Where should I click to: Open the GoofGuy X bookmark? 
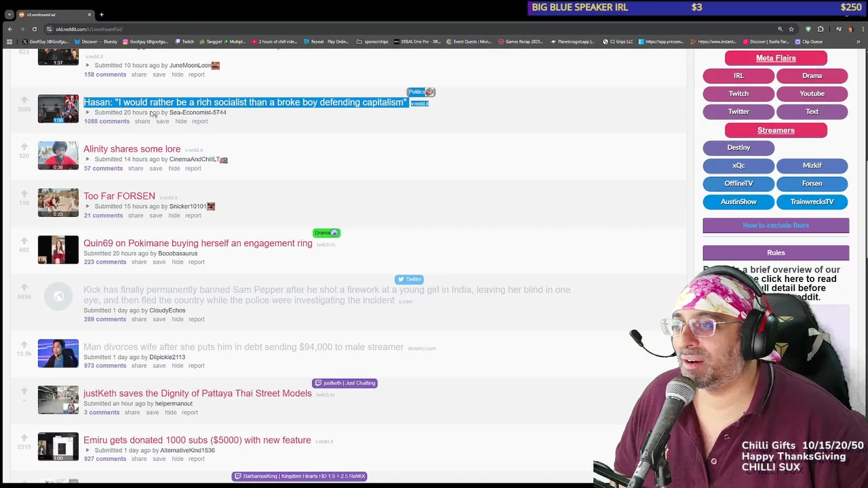point(45,41)
